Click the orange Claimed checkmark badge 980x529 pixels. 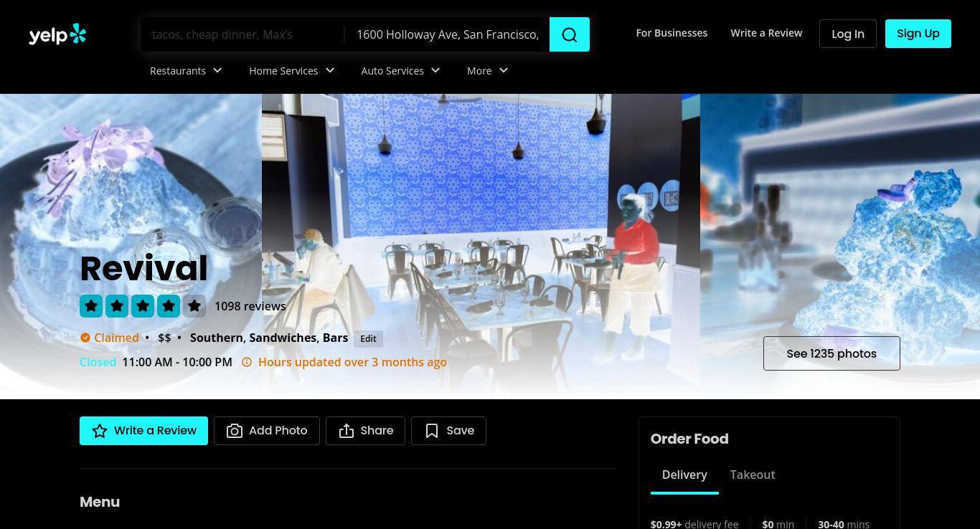click(x=85, y=338)
